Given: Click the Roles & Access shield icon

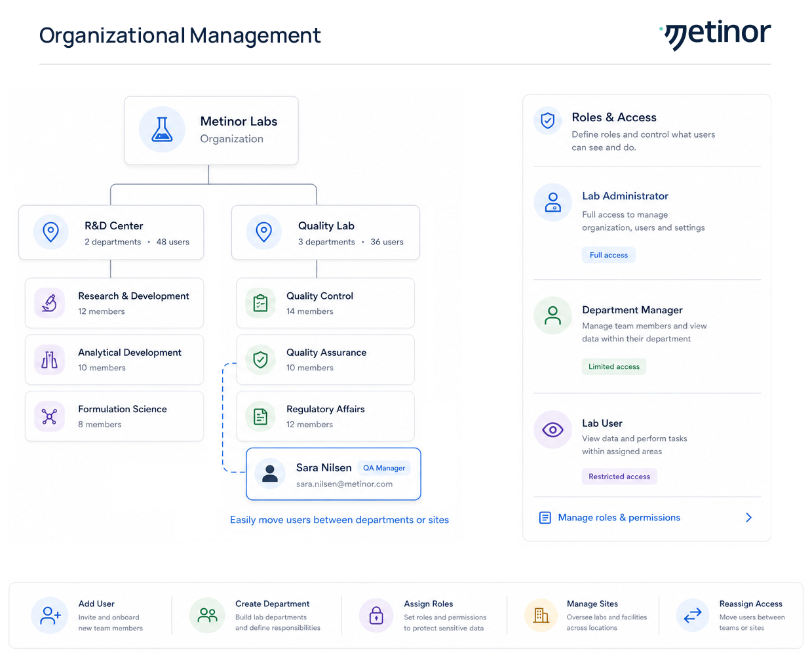Looking at the screenshot, I should coord(548,120).
